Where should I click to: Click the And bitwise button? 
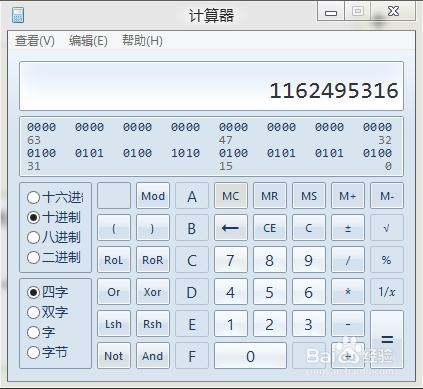coord(153,356)
